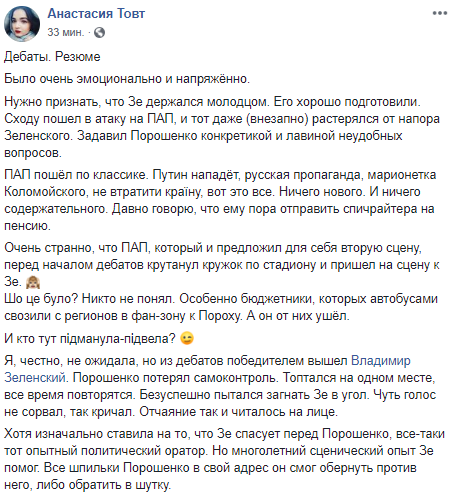
Task: Click the sentence Порошенко потерял самоконтроль
Action: tap(175, 378)
